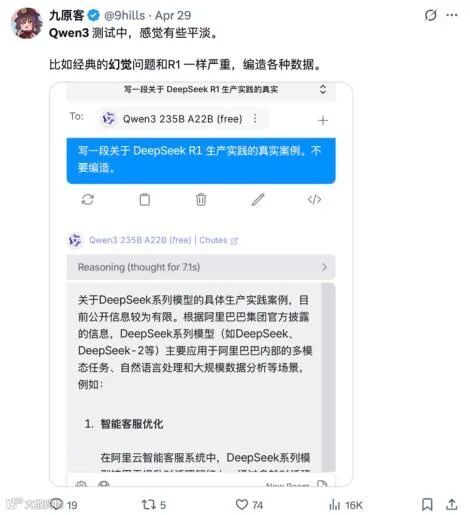Click the regenerate refresh icon under prompt
This screenshot has width=470, height=515.
pyautogui.click(x=88, y=199)
